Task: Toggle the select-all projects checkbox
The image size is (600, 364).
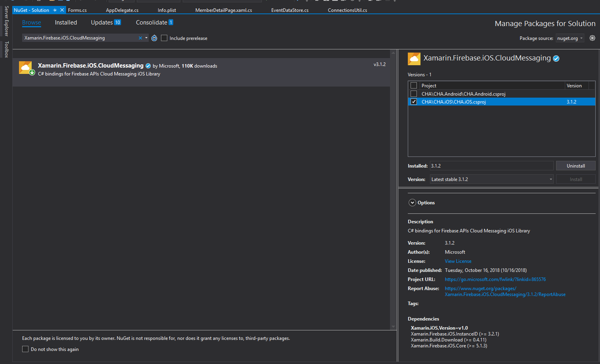Action: pos(414,85)
